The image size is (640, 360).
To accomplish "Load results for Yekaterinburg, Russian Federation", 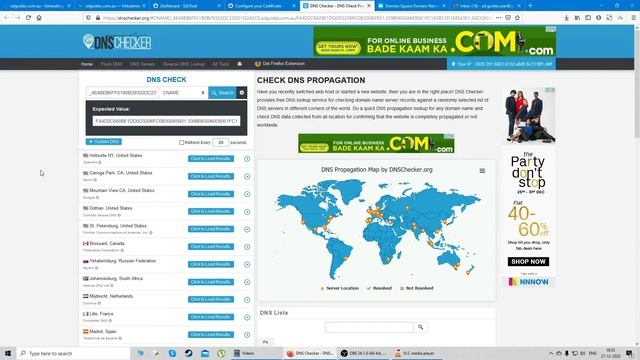I will (211, 264).
